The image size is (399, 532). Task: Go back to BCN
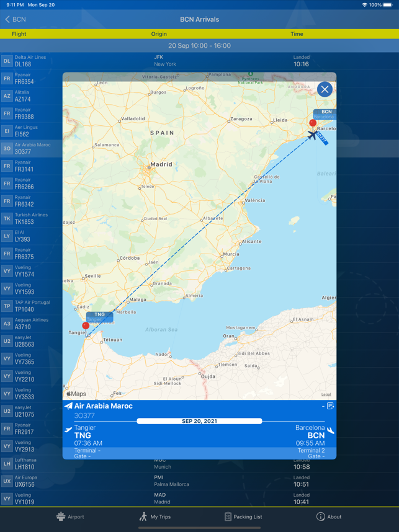pos(16,19)
